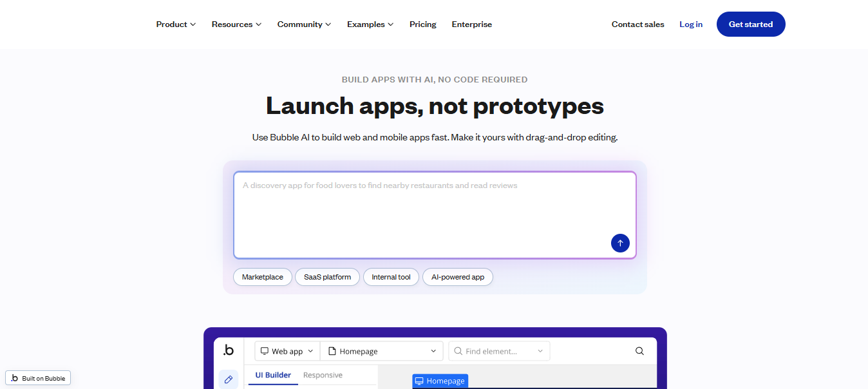Viewport: 868px width, 389px height.
Task: Click the Bubble logo in editor preview
Action: pyautogui.click(x=229, y=350)
